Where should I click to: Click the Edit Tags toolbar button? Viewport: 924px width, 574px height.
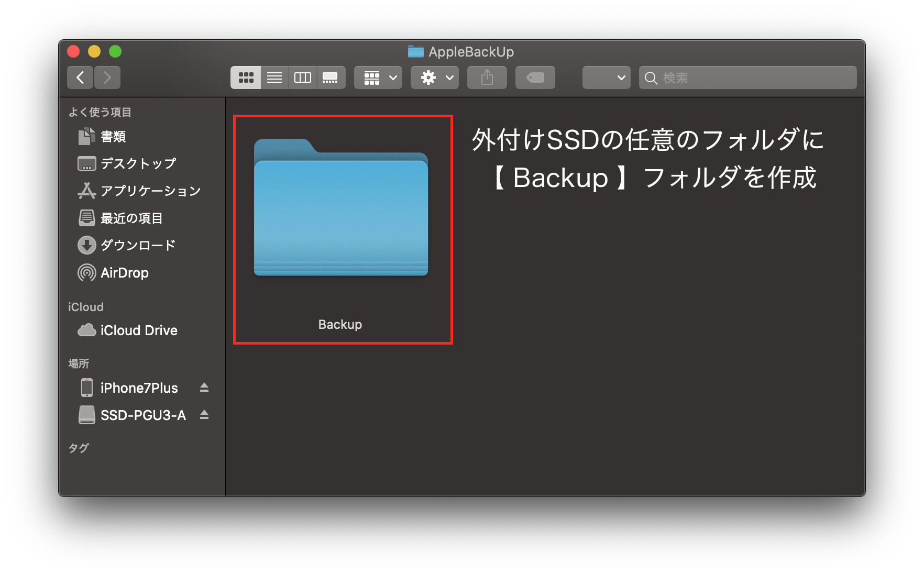(535, 78)
